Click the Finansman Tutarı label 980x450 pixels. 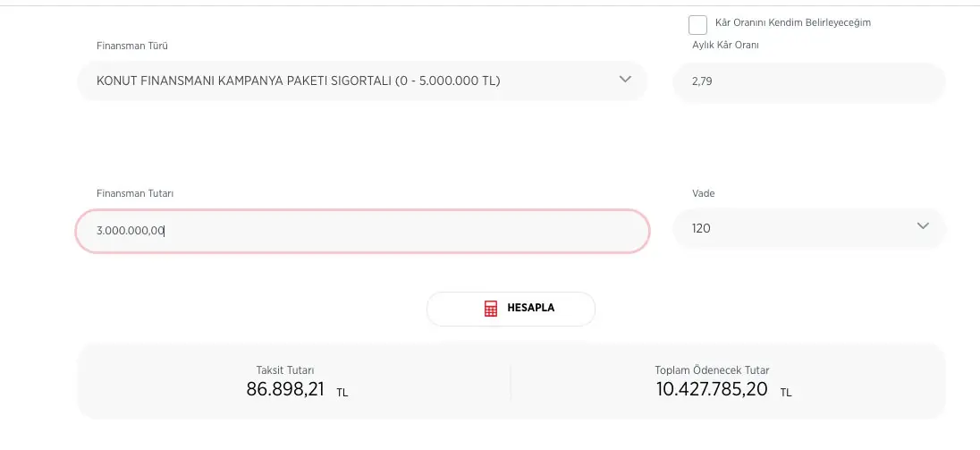(135, 193)
